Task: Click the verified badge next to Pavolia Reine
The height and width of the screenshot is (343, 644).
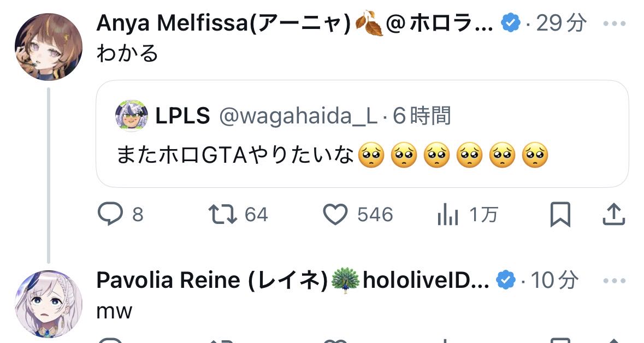Action: tap(506, 281)
